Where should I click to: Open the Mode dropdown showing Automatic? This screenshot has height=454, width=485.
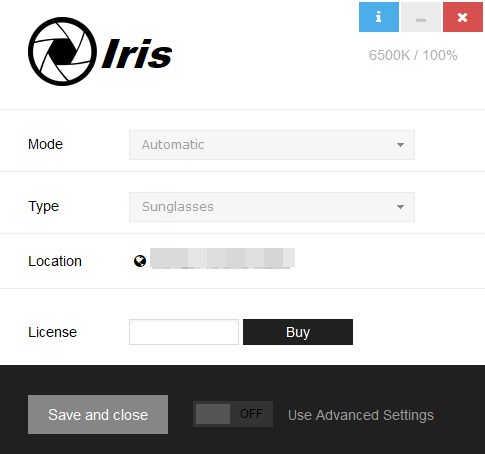[272, 145]
